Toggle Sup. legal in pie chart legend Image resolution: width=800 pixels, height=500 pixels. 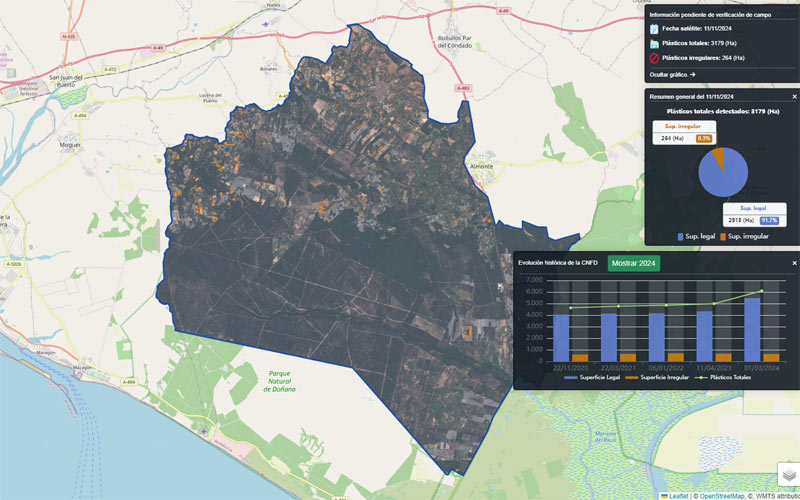tap(700, 236)
